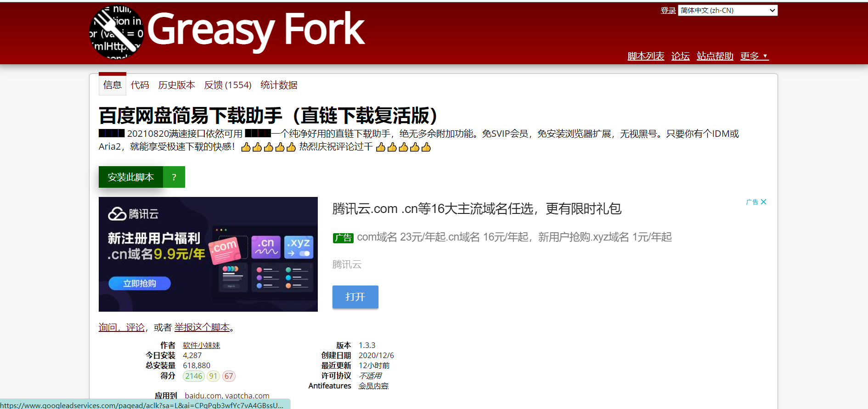Click the 立即抢购 button in ad banner
Viewport: 868px width, 409px height.
pos(140,283)
